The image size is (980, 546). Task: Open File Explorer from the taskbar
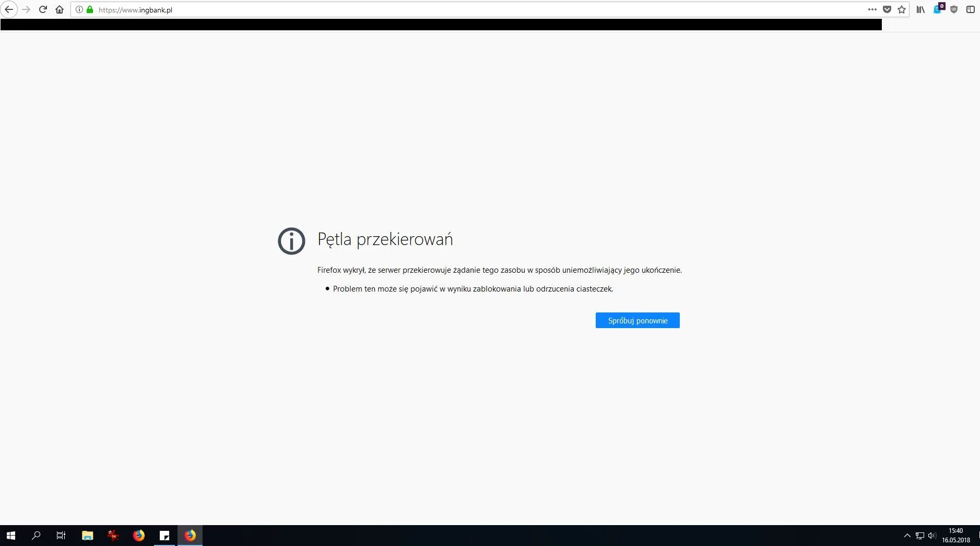[87, 536]
